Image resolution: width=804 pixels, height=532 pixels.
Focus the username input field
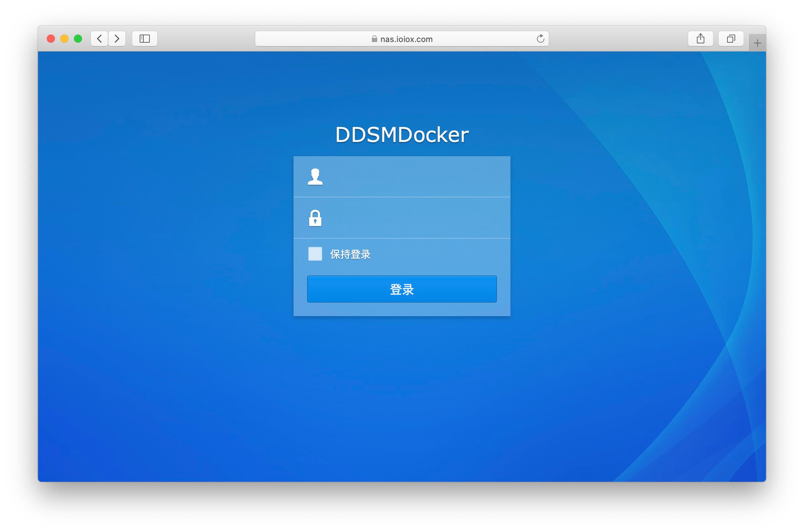414,177
